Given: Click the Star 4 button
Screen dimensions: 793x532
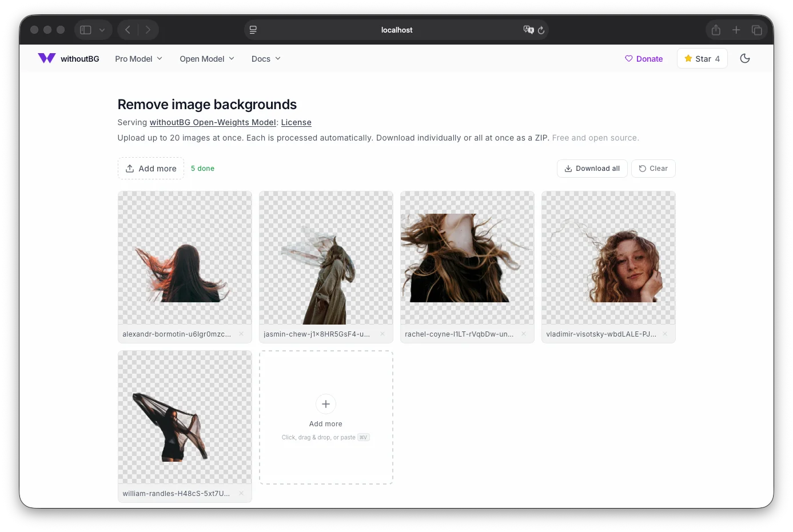Looking at the screenshot, I should (702, 58).
